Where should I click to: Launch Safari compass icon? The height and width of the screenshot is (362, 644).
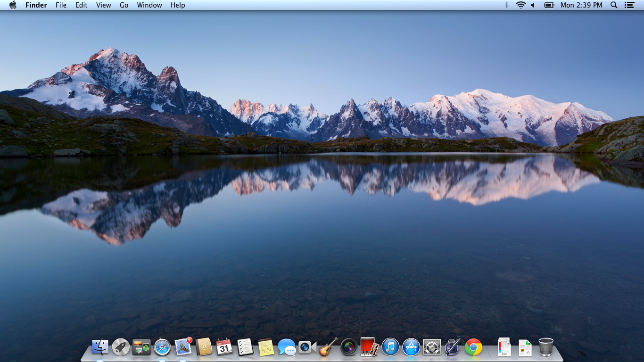(162, 347)
